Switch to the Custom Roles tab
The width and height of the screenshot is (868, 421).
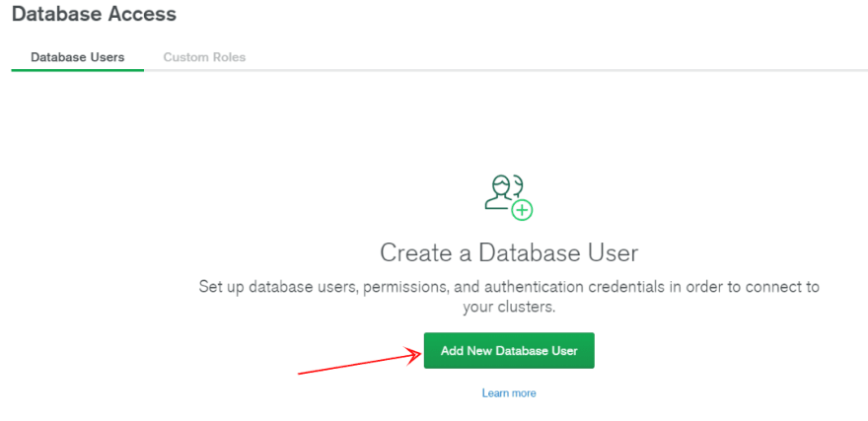pyautogui.click(x=204, y=57)
